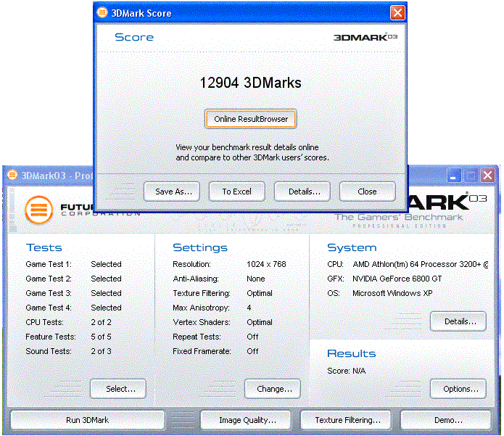The image size is (504, 436).
Task: Click Vertex Shaders value Optimal
Action: (260, 322)
